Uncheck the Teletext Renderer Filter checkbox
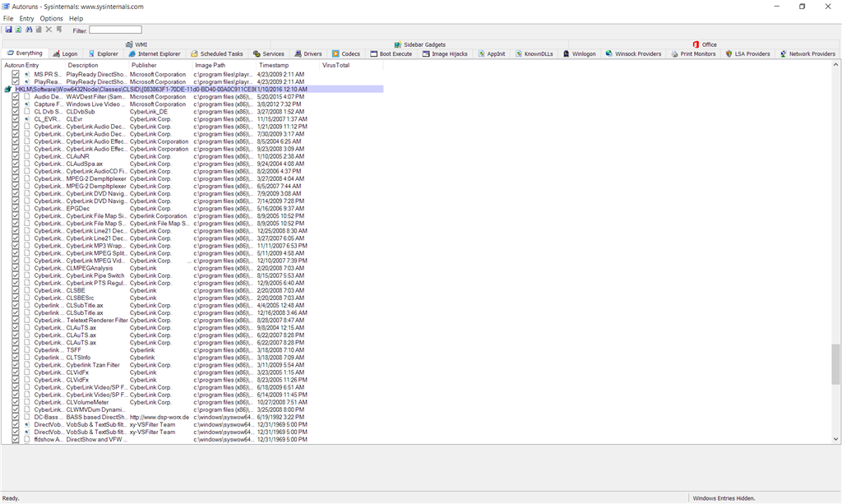 tap(16, 320)
